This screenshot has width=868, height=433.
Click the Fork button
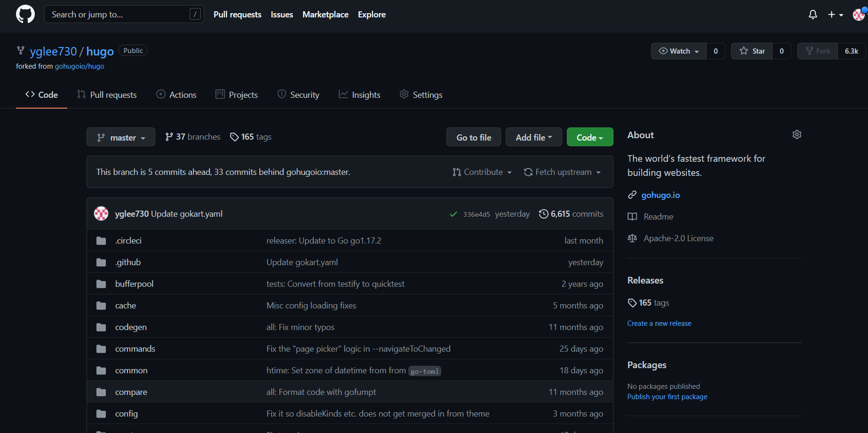(x=818, y=51)
